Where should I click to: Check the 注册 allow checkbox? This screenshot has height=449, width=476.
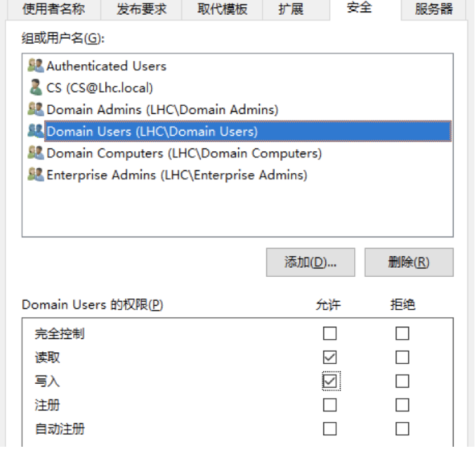[330, 405]
